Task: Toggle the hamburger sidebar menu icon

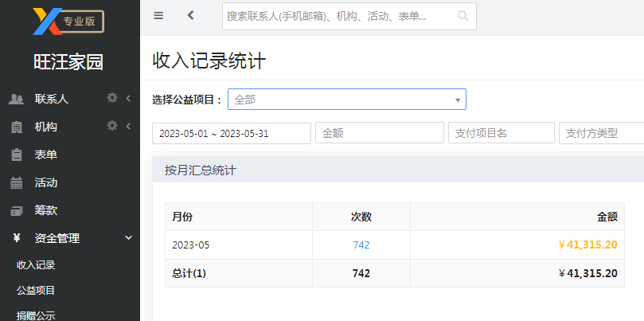Action: [x=158, y=16]
